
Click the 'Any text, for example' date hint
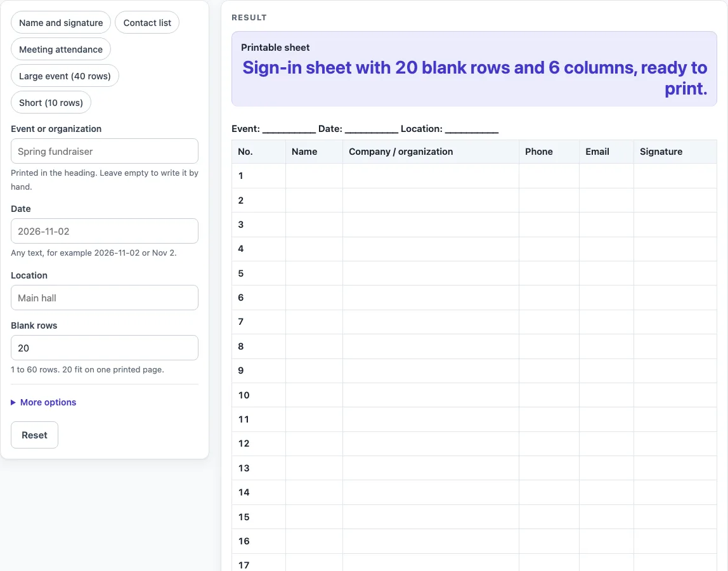tap(94, 253)
